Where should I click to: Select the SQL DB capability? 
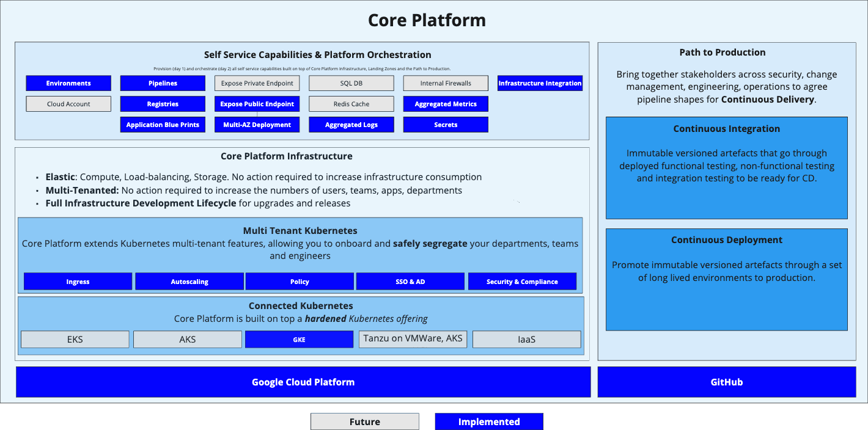[351, 83]
